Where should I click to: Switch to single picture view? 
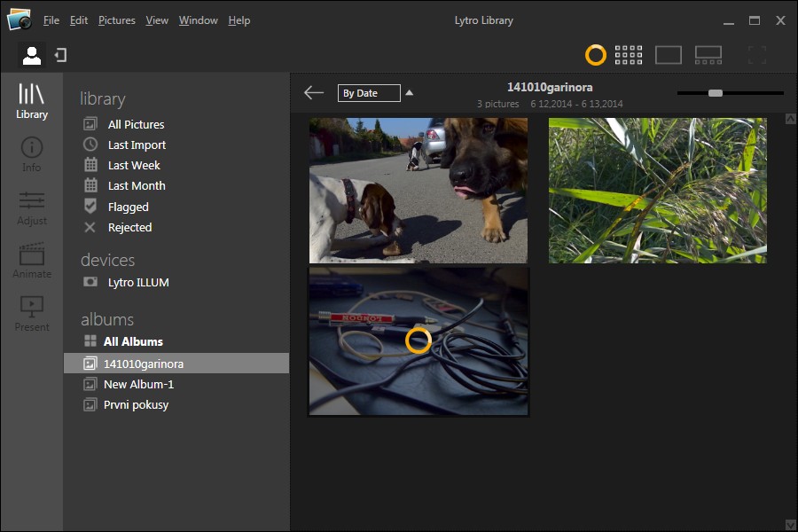(668, 55)
